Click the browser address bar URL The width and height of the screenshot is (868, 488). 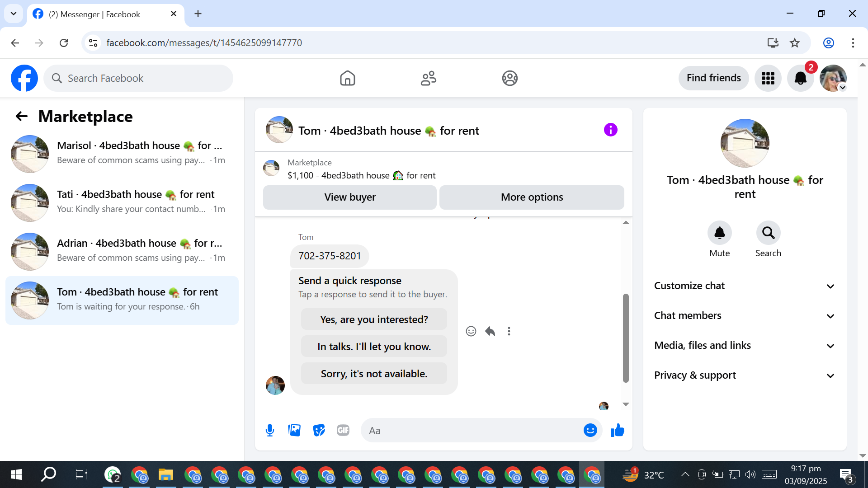tap(204, 43)
